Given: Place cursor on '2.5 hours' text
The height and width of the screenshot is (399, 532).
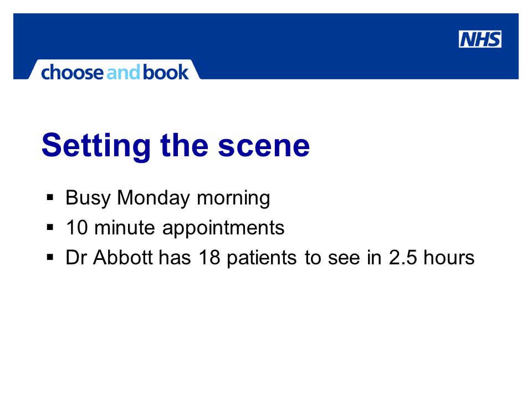Looking at the screenshot, I should pyautogui.click(x=432, y=257).
